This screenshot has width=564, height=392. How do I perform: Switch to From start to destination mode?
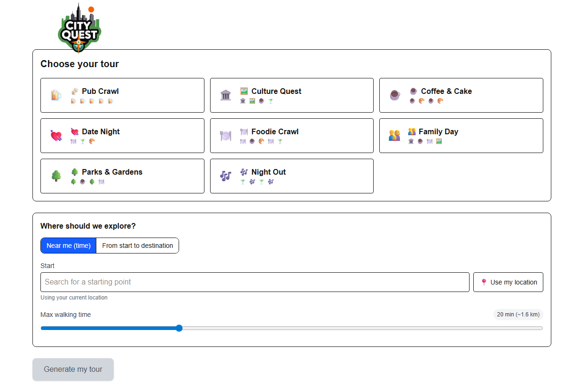click(137, 245)
